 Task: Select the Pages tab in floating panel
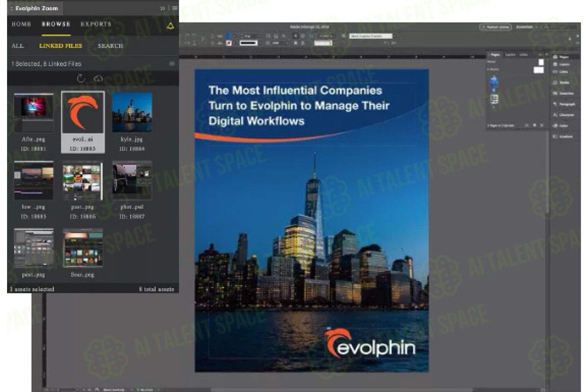495,55
